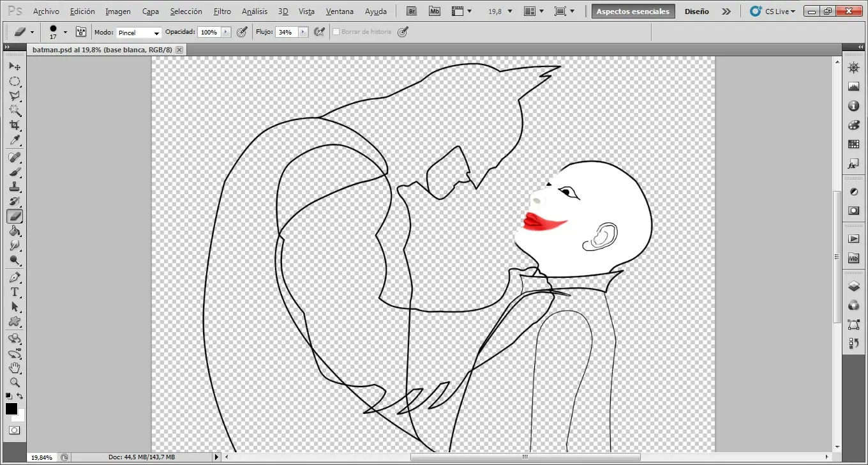
Task: Open the brush preset picker arrow
Action: 65,32
